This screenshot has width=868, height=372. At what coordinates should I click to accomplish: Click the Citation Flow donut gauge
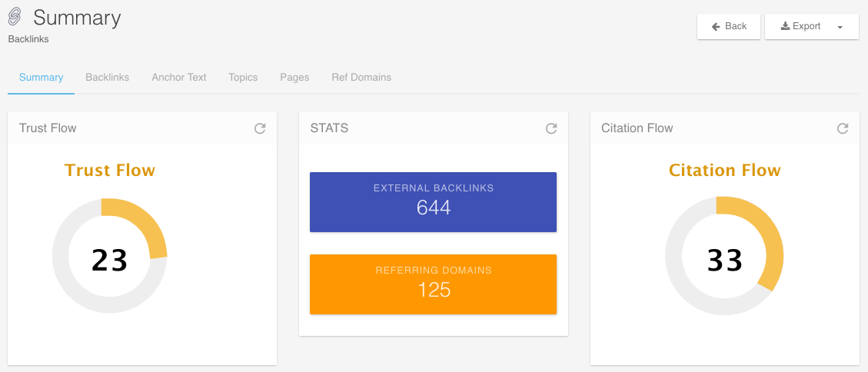tap(724, 256)
